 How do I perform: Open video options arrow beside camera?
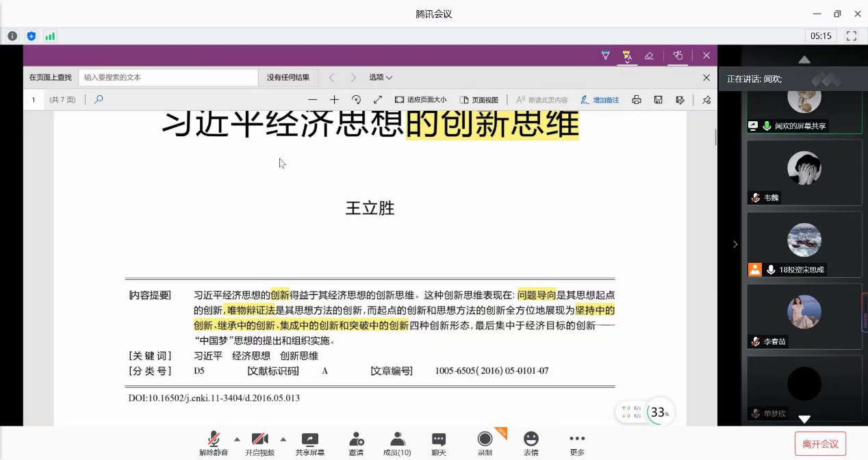coord(283,439)
